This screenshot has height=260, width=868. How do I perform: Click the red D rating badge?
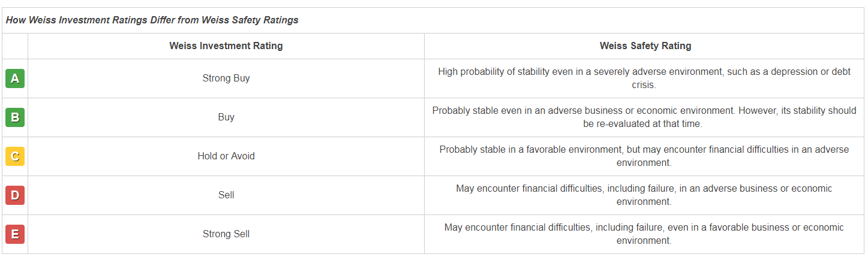pos(15,195)
